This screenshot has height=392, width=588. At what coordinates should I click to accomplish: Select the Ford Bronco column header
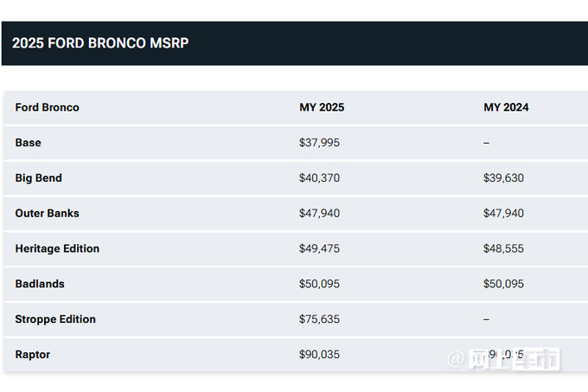click(48, 107)
